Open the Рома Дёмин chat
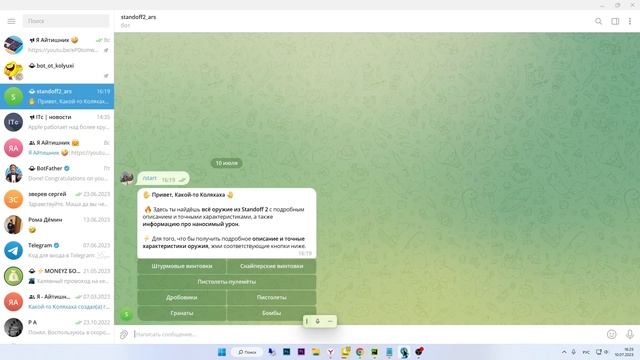The image size is (640, 360). pos(57,224)
